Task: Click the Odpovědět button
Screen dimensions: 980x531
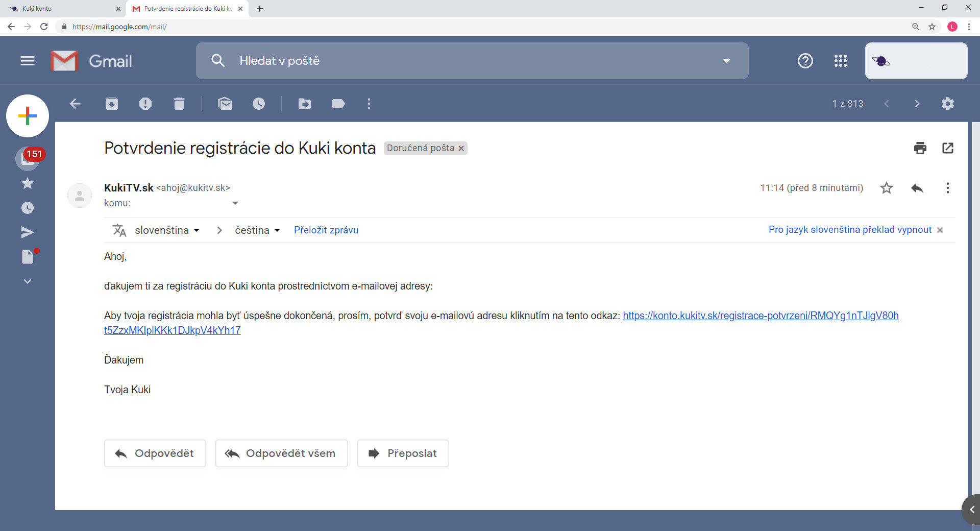Action: point(155,453)
